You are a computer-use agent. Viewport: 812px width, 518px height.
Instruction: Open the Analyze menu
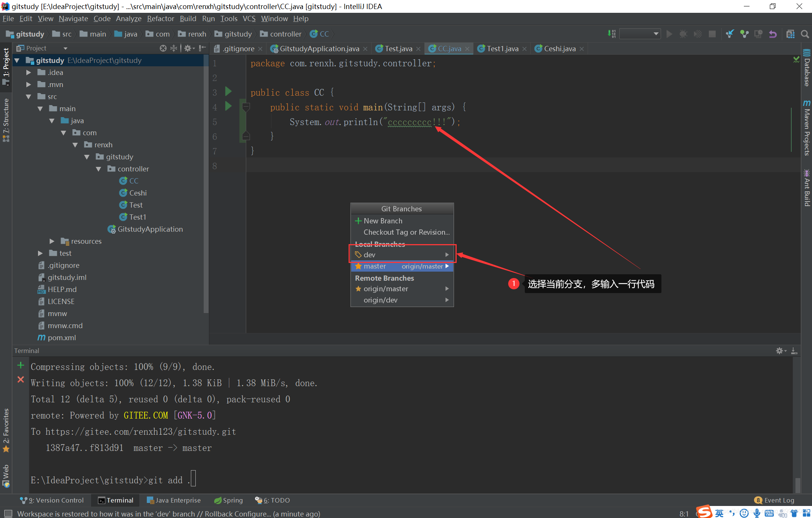click(x=128, y=18)
